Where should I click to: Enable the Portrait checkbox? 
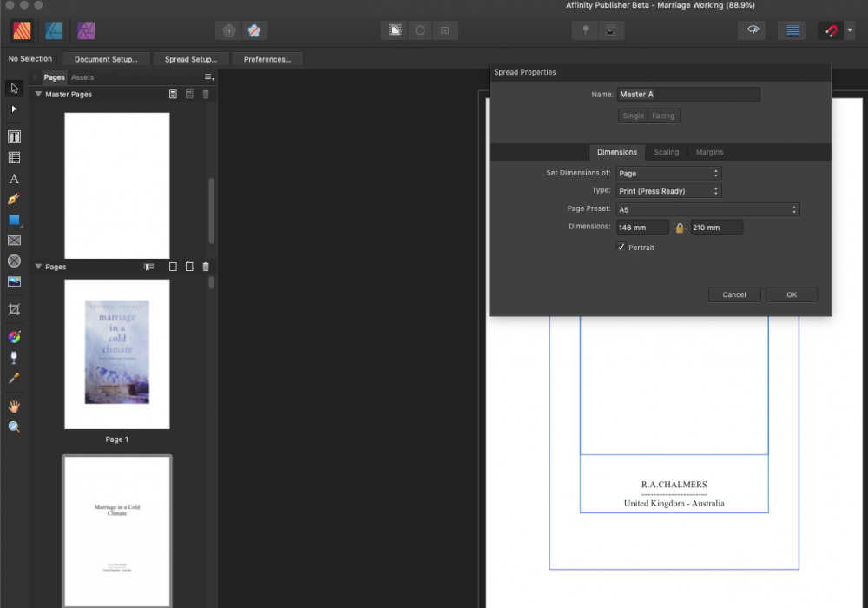tap(621, 247)
